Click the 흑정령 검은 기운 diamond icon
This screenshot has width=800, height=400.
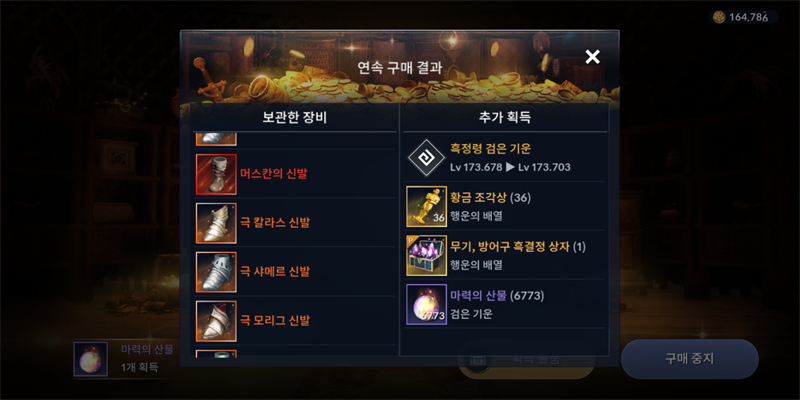[427, 158]
